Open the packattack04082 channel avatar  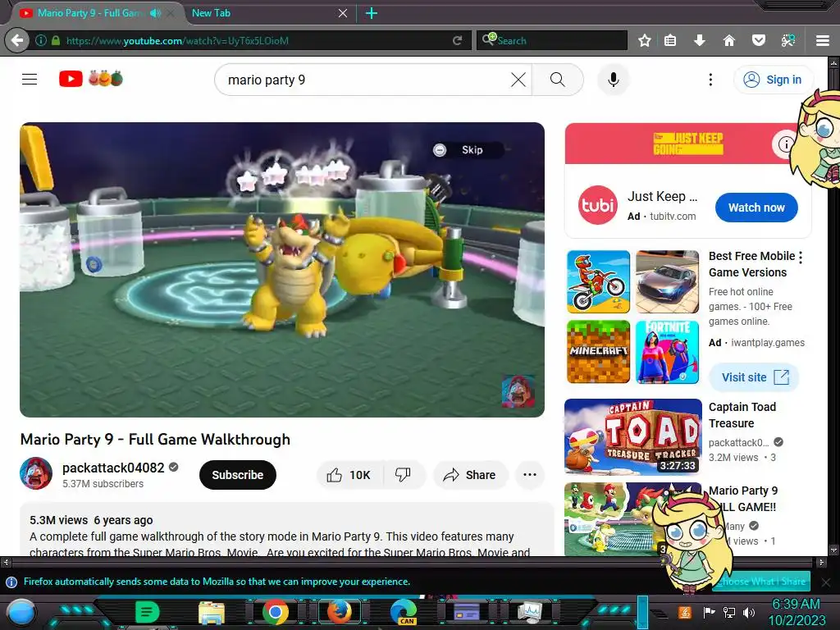[x=36, y=473]
